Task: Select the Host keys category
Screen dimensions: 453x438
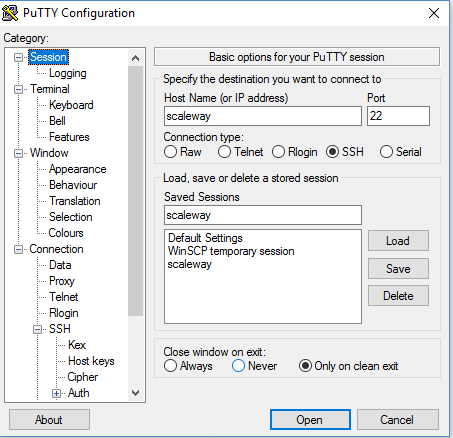Action: (91, 361)
